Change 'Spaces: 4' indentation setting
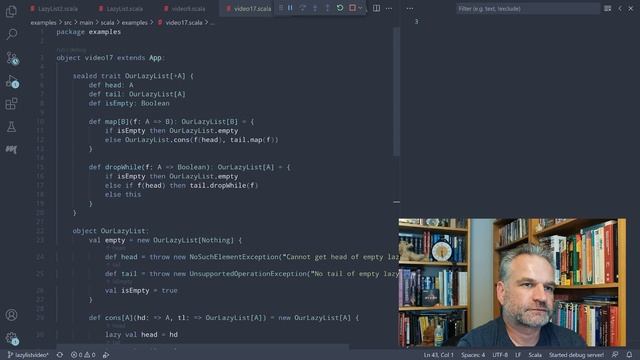This screenshot has width=640, height=360. pyautogui.click(x=473, y=355)
